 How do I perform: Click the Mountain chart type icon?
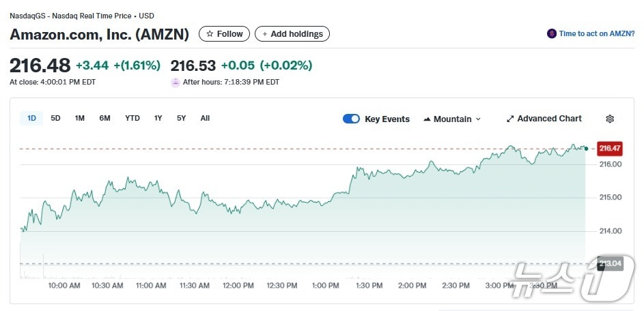pyautogui.click(x=427, y=119)
